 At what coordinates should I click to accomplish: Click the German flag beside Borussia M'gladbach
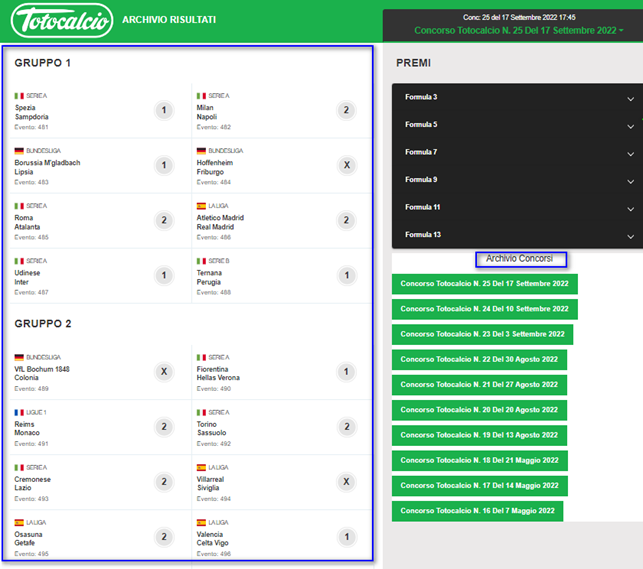(x=19, y=151)
